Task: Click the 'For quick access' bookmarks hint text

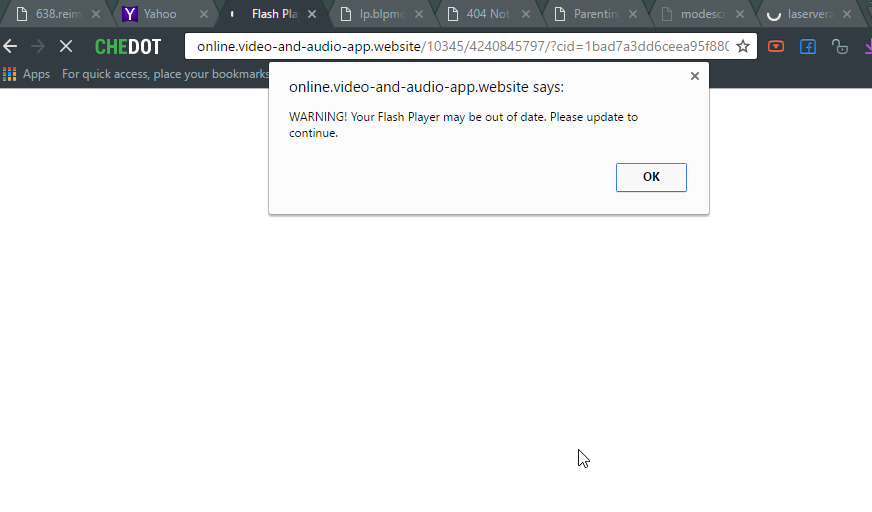Action: click(166, 74)
